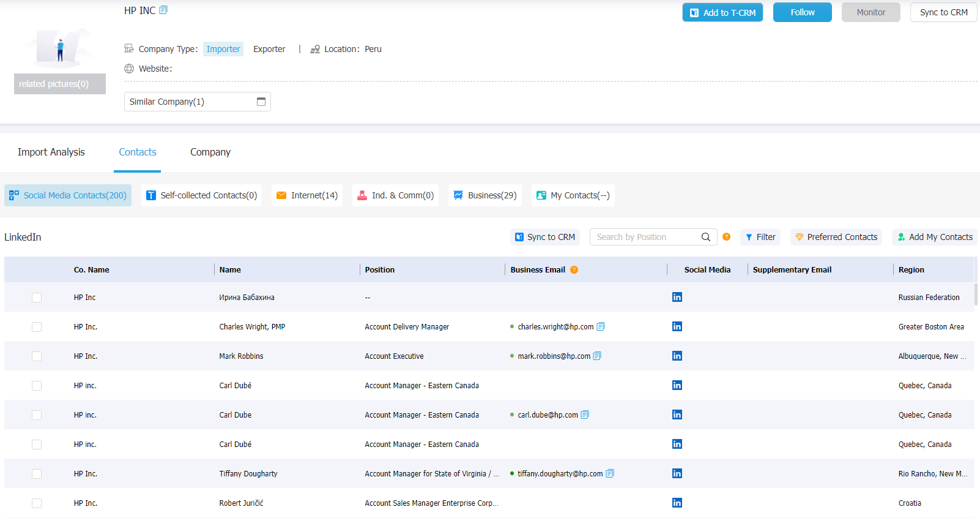Select My Contacts(--) tab

(573, 195)
